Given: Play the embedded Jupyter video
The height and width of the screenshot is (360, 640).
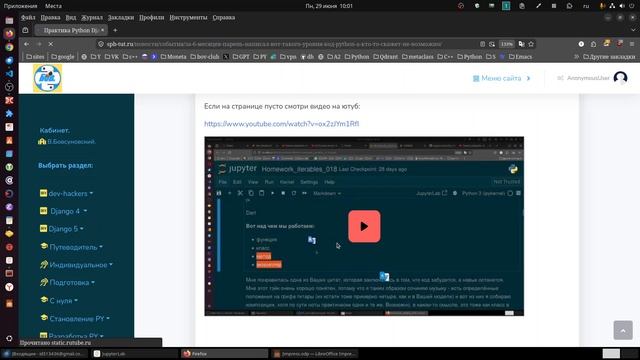Looking at the screenshot, I should (x=364, y=226).
